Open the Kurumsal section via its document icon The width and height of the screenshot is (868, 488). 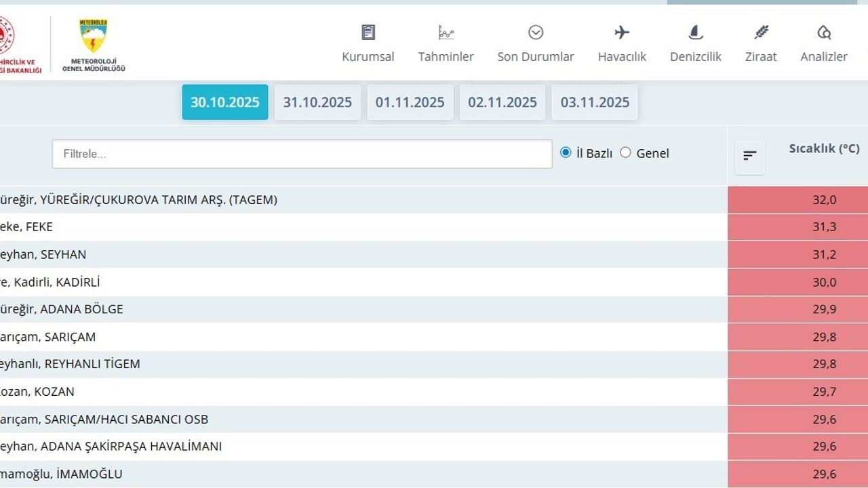tap(368, 31)
